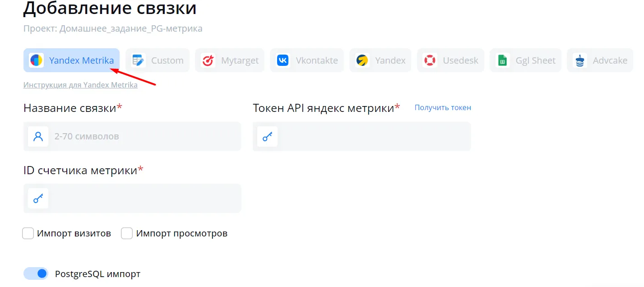This screenshot has width=644, height=287.
Task: Click the Получить токен link
Action: click(443, 107)
